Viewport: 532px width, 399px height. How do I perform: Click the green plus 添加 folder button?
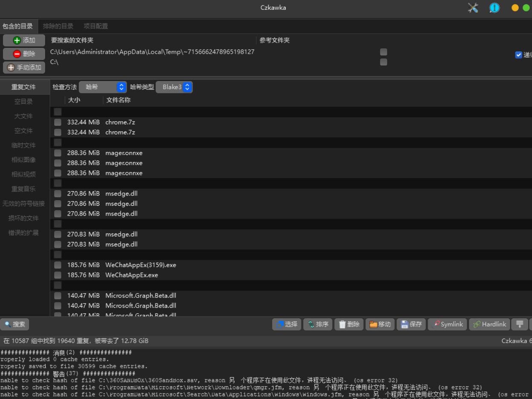[24, 41]
